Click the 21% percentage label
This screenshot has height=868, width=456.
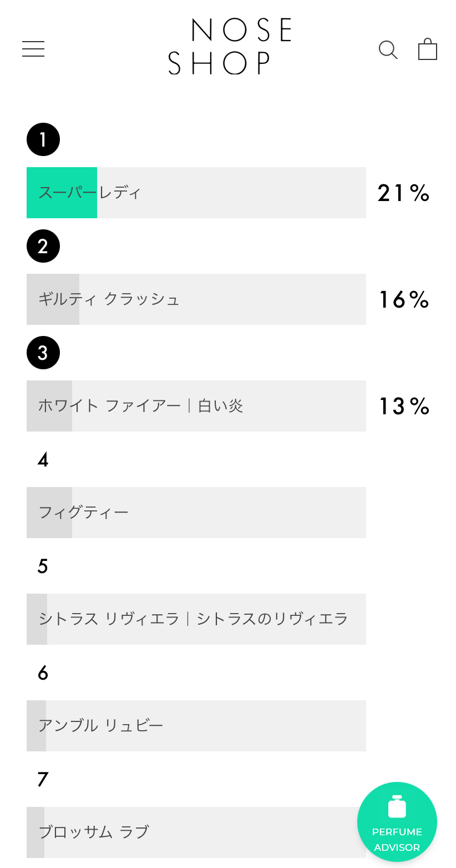(403, 193)
